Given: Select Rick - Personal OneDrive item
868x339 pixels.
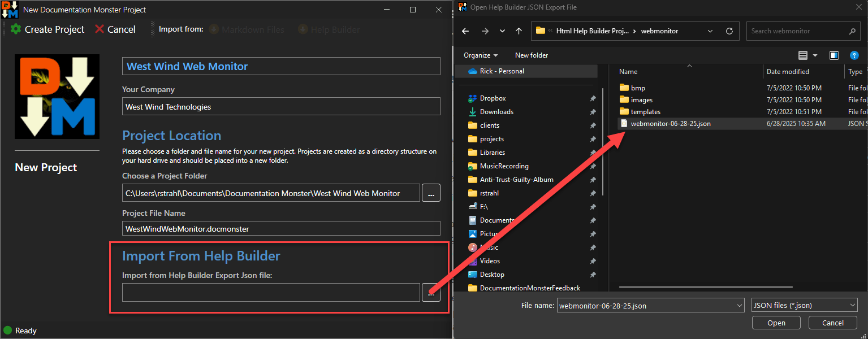Looking at the screenshot, I should (526, 71).
